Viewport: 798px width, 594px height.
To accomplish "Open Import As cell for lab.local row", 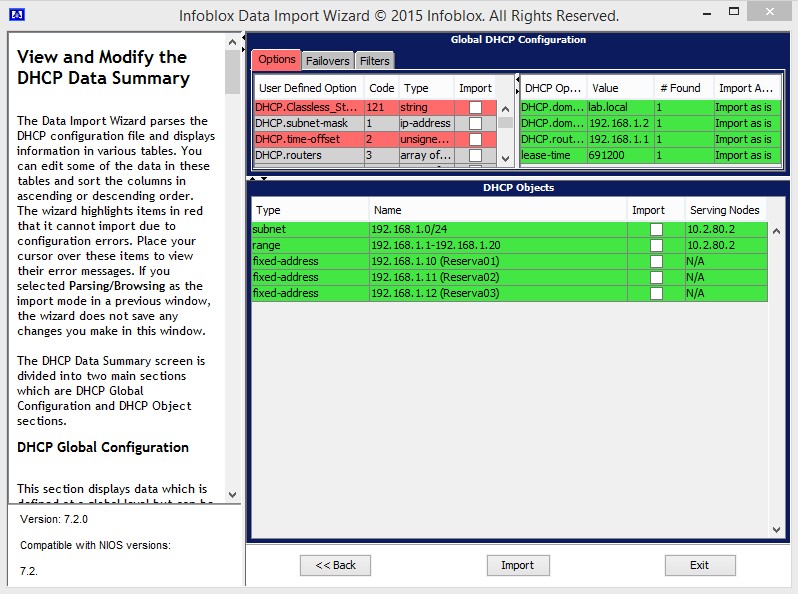I will 744,107.
